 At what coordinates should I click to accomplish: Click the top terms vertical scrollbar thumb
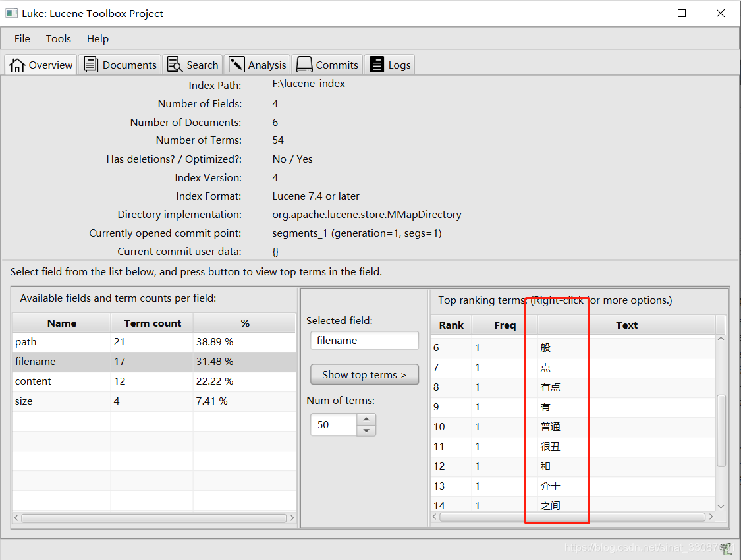[x=721, y=430]
